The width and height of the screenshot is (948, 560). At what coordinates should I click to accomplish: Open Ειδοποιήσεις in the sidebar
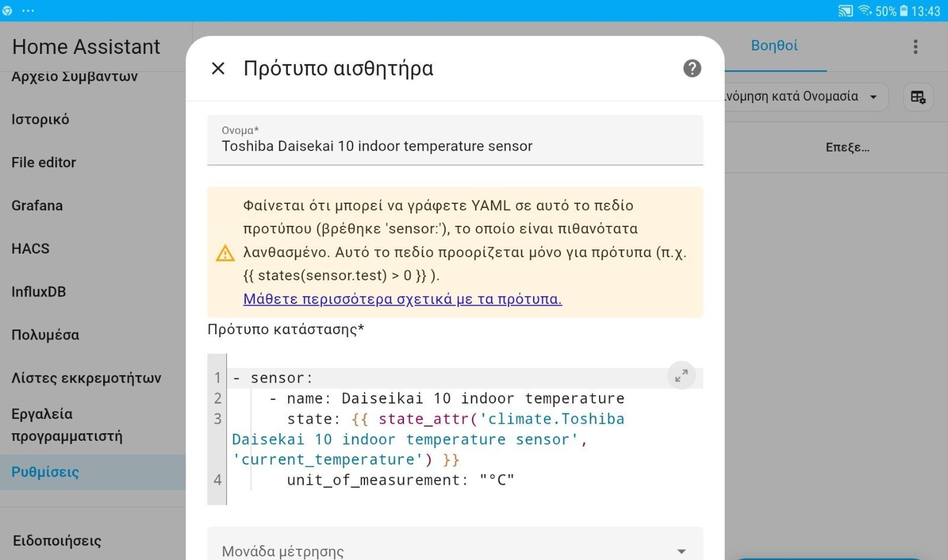click(x=57, y=540)
